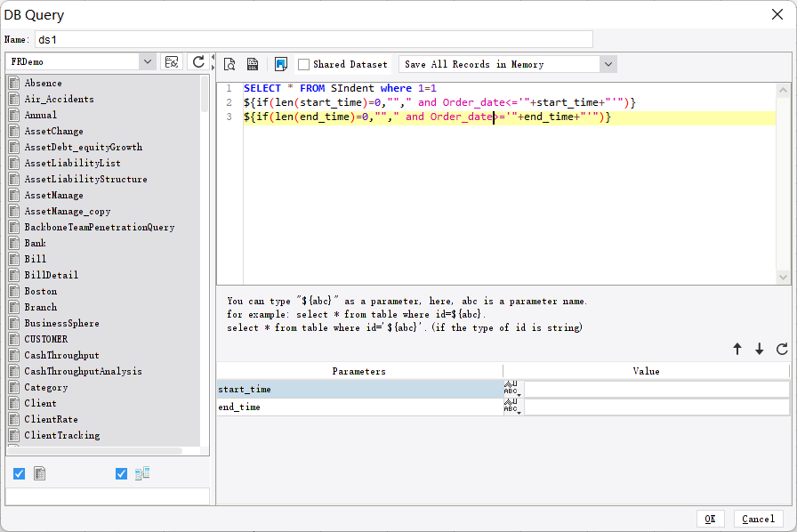This screenshot has width=797, height=532.
Task: Select the BillDetail table
Action: tap(52, 275)
